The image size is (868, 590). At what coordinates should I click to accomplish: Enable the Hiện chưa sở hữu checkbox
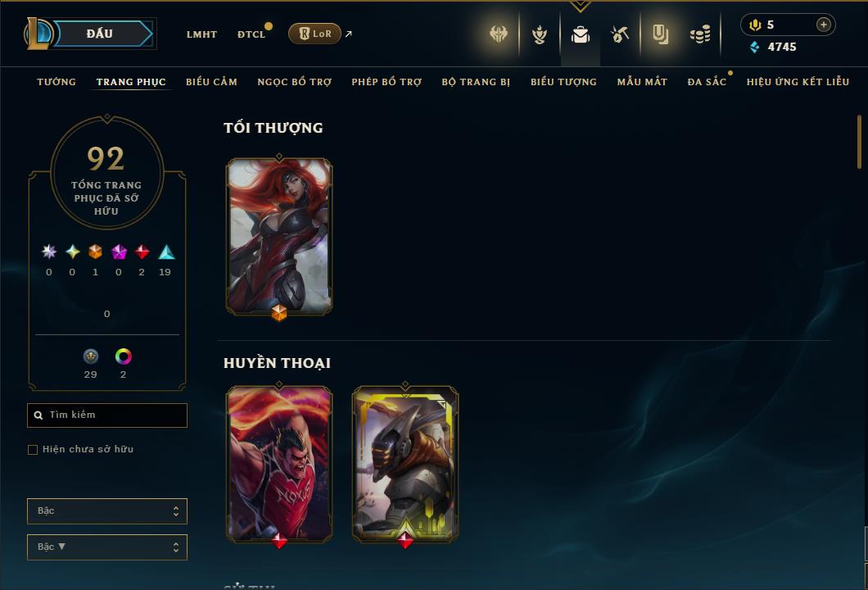(33, 449)
